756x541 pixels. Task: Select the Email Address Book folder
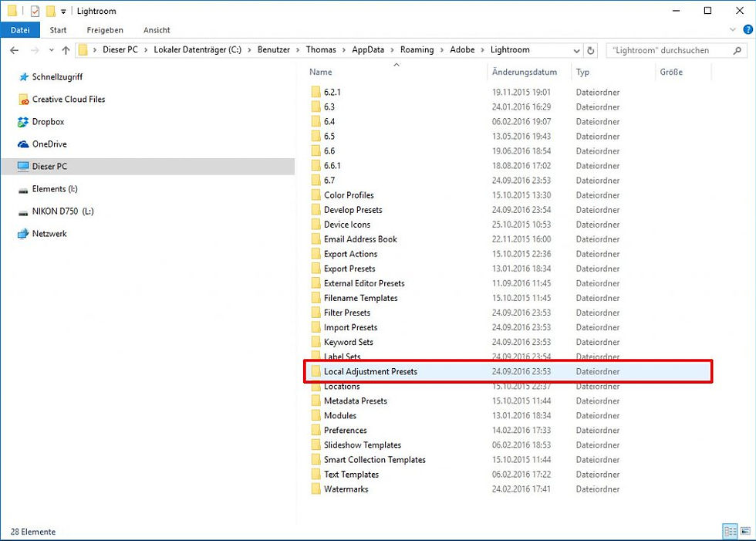360,239
